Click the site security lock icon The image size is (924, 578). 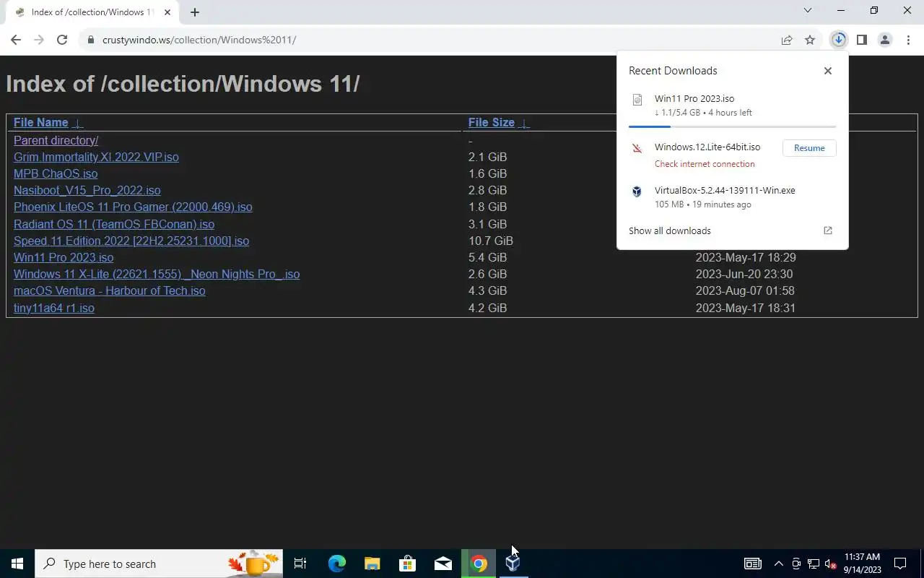[91, 40]
